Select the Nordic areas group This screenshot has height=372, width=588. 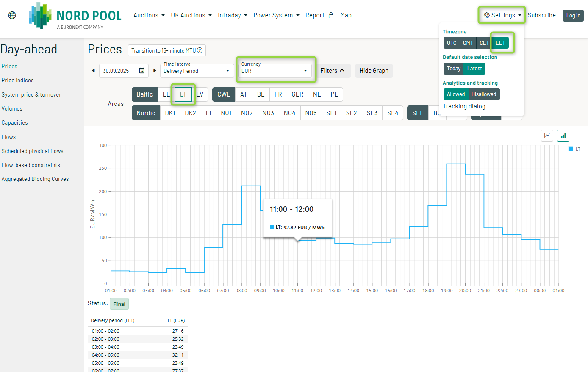pyautogui.click(x=146, y=113)
